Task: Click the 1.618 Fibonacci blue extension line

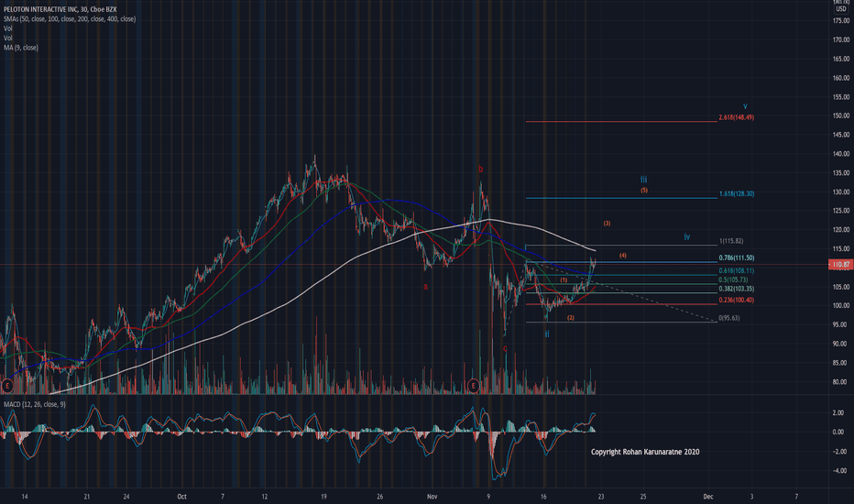Action: (x=621, y=198)
